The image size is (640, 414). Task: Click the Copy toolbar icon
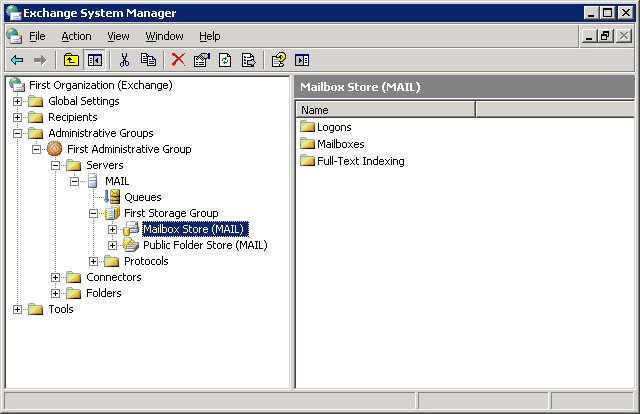[x=148, y=60]
